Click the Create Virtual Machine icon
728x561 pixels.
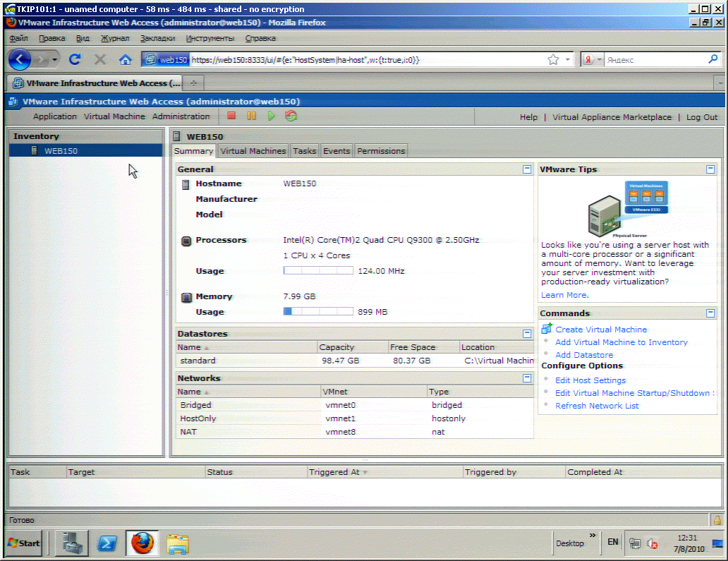point(547,329)
